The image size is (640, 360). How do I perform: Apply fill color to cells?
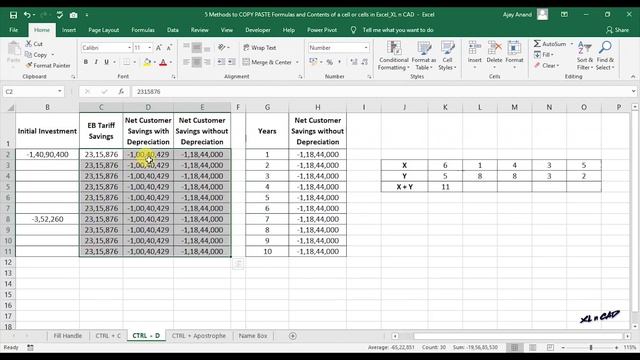tap(147, 62)
